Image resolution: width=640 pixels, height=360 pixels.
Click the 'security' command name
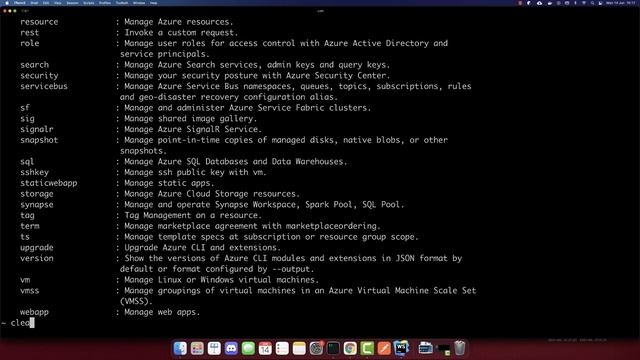point(39,76)
